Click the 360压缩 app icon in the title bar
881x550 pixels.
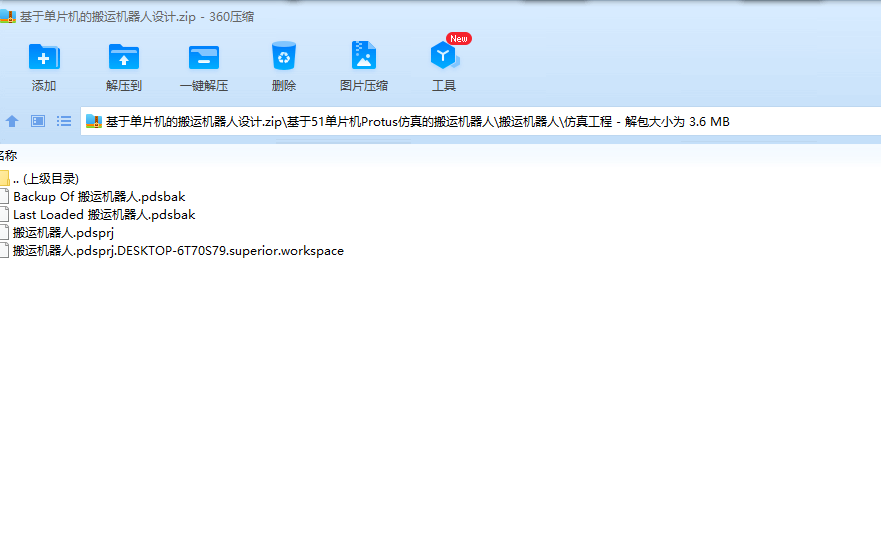(7, 16)
